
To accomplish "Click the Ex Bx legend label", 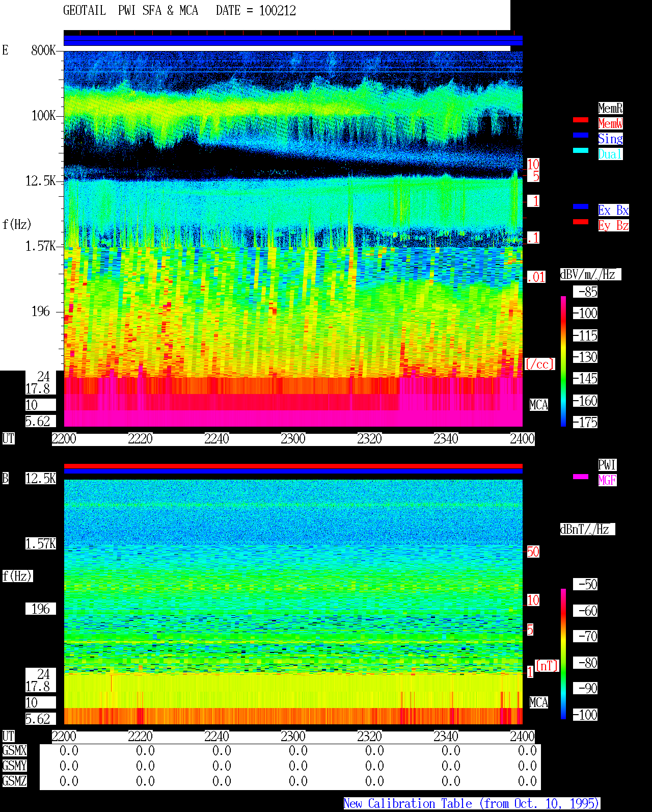I will (x=613, y=210).
